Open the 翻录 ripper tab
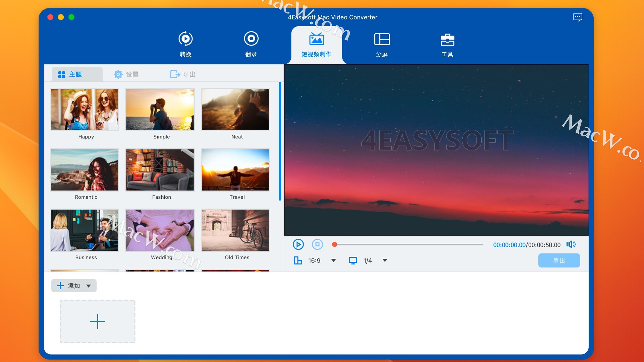The image size is (644, 362). [x=251, y=44]
